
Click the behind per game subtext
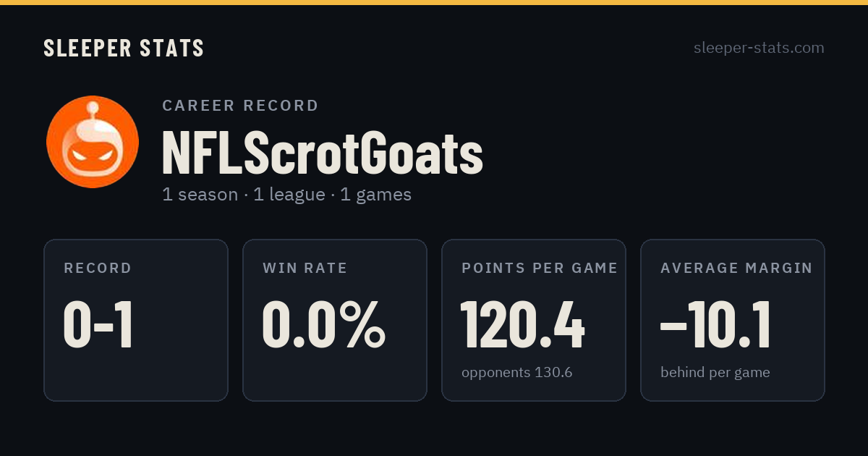[x=715, y=373]
